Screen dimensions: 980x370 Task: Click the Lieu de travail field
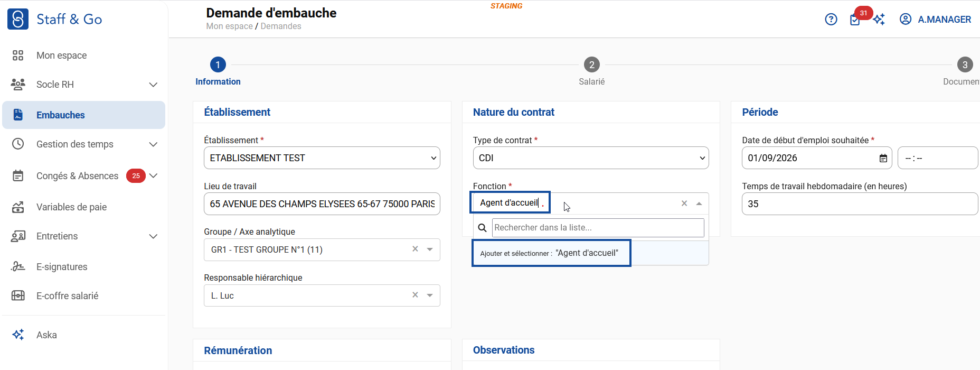pos(322,204)
